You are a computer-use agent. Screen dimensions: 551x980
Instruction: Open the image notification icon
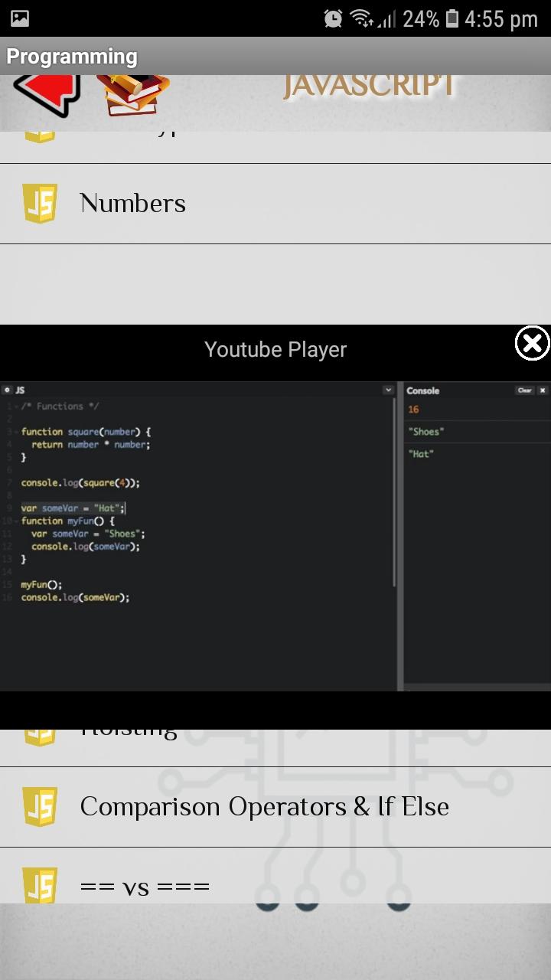20,18
